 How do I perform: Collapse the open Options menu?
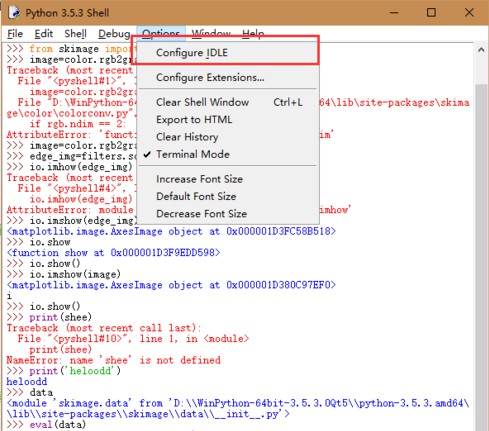click(161, 33)
